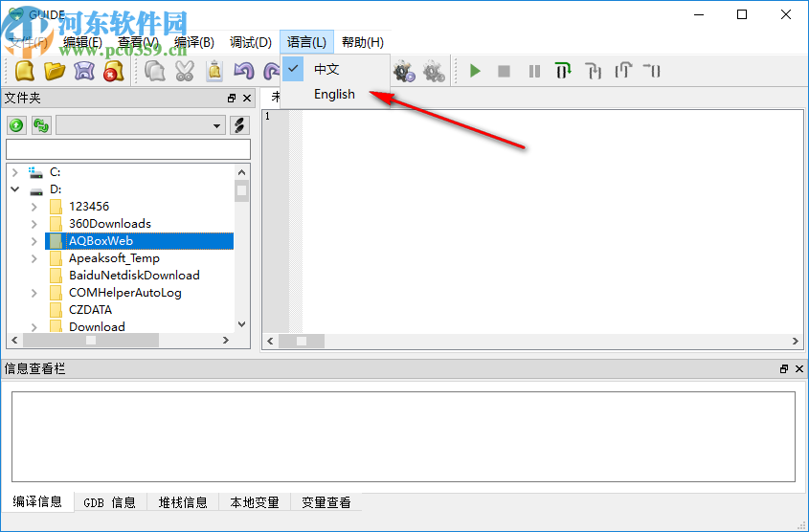Select 中文 checked language option
Image resolution: width=809 pixels, height=532 pixels.
[x=335, y=69]
